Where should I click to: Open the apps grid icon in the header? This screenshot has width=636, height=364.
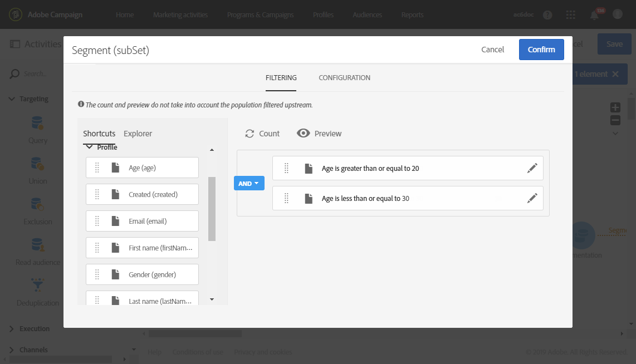click(x=571, y=15)
